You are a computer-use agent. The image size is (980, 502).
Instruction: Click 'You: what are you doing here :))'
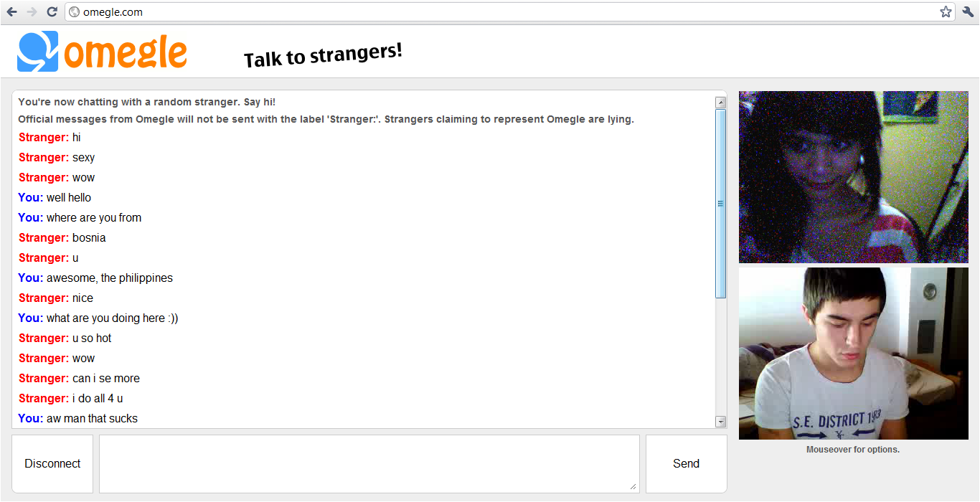pos(98,318)
